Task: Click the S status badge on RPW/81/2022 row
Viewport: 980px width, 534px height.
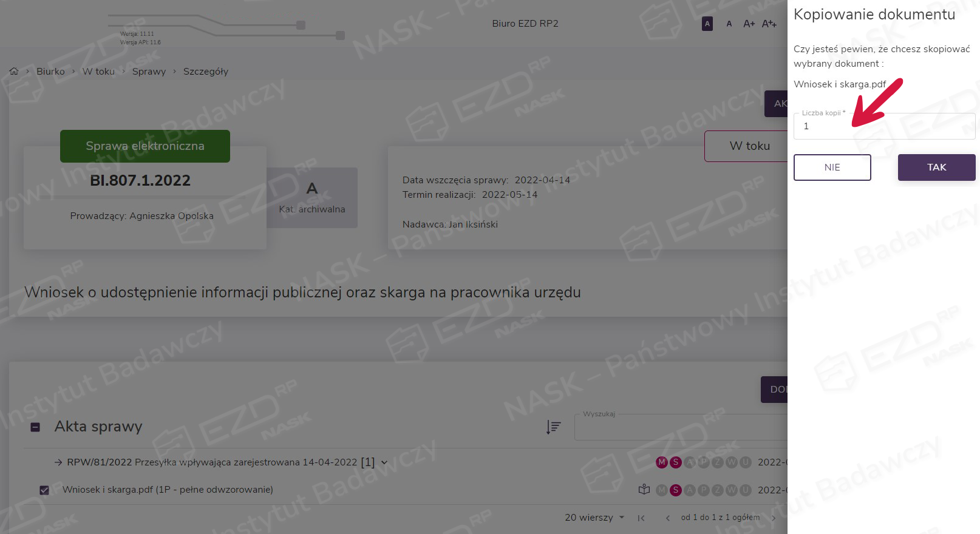Action: tap(676, 462)
